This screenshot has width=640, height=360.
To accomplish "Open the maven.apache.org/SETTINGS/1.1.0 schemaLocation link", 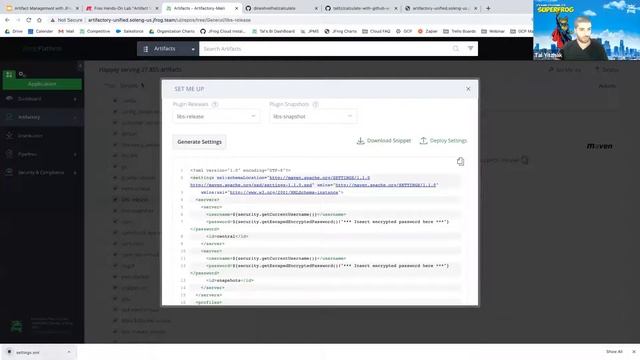I will tap(320, 178).
